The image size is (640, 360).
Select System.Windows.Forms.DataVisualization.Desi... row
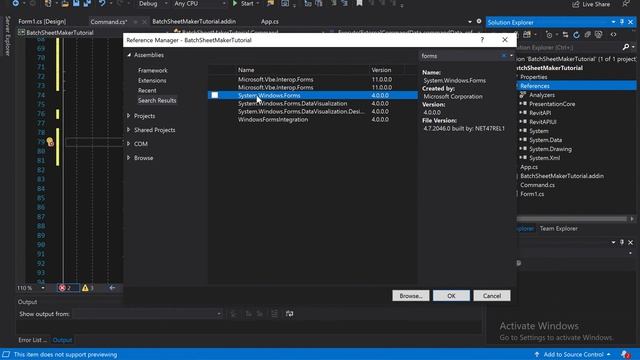coord(313,111)
